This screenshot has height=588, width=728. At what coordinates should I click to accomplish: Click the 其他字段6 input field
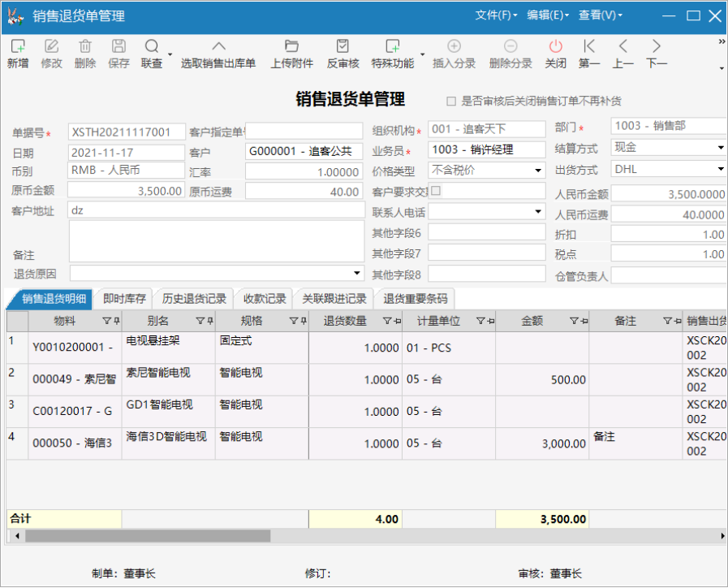pos(487,232)
